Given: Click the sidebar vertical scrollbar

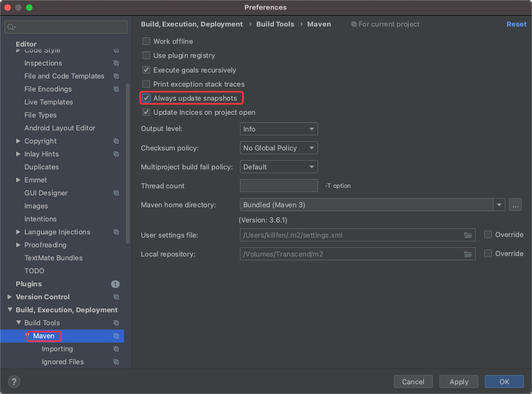Looking at the screenshot, I should click(x=127, y=163).
